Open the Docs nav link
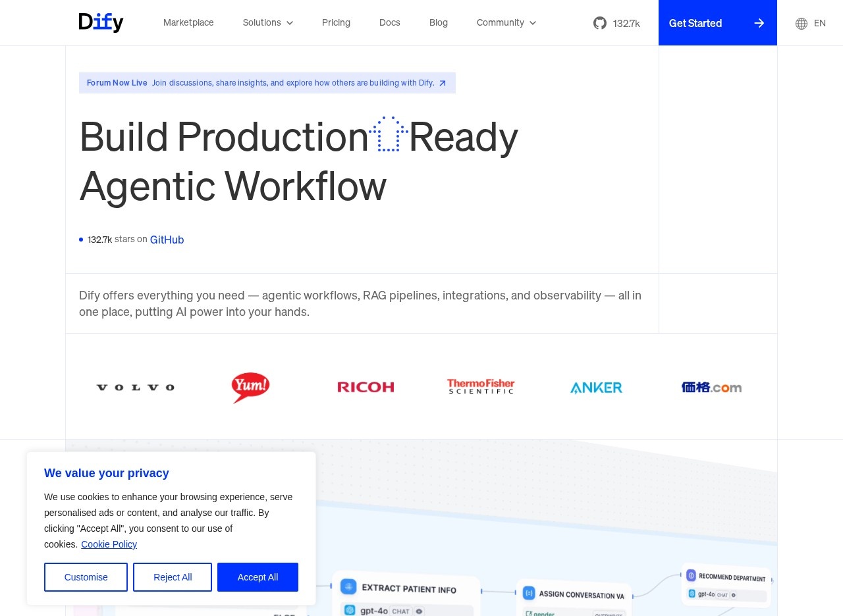 coord(389,23)
